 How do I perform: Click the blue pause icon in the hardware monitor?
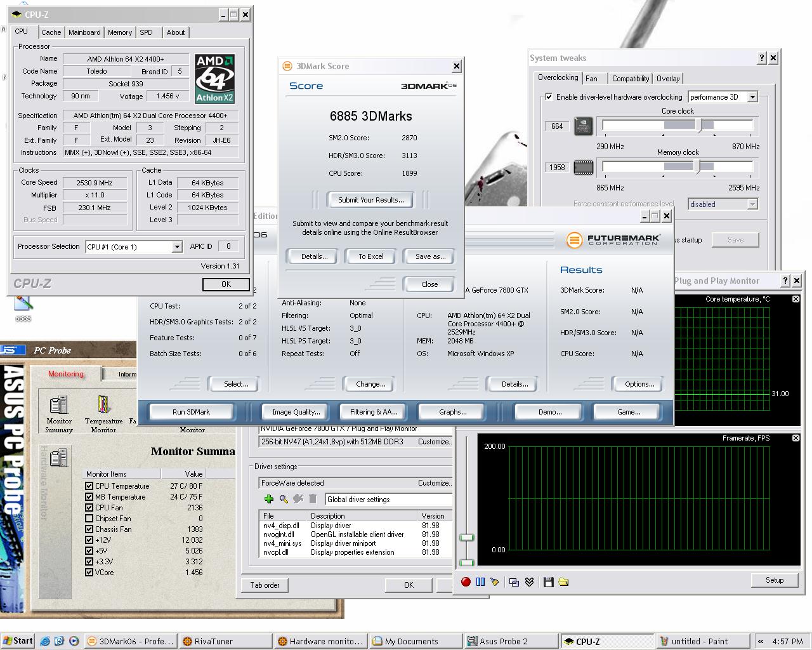480,581
